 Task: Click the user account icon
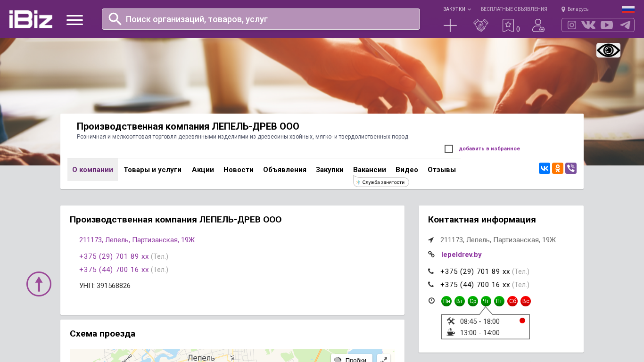click(x=538, y=25)
